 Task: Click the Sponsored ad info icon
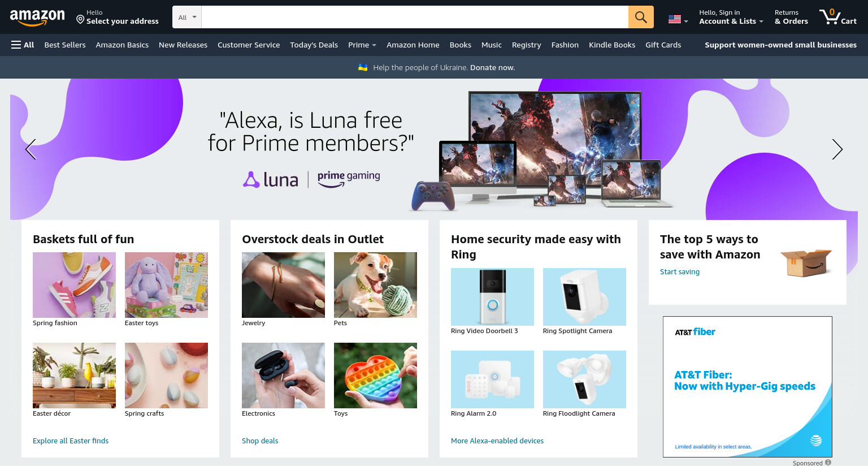[x=828, y=463]
